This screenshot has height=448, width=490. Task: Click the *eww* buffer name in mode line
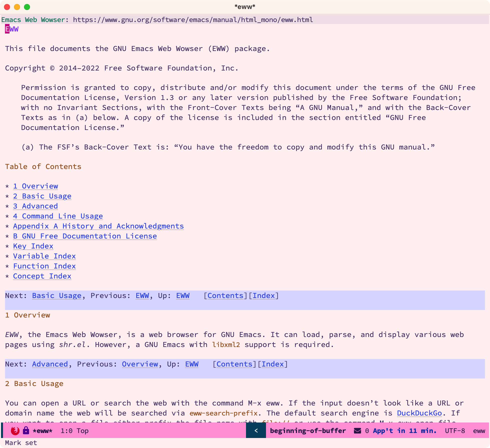(x=42, y=430)
